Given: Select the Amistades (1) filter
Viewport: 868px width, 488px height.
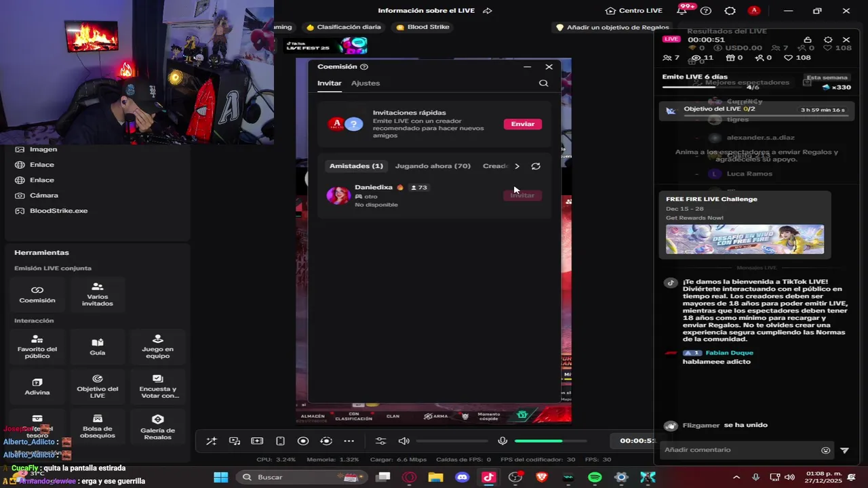Looking at the screenshot, I should click(x=356, y=166).
